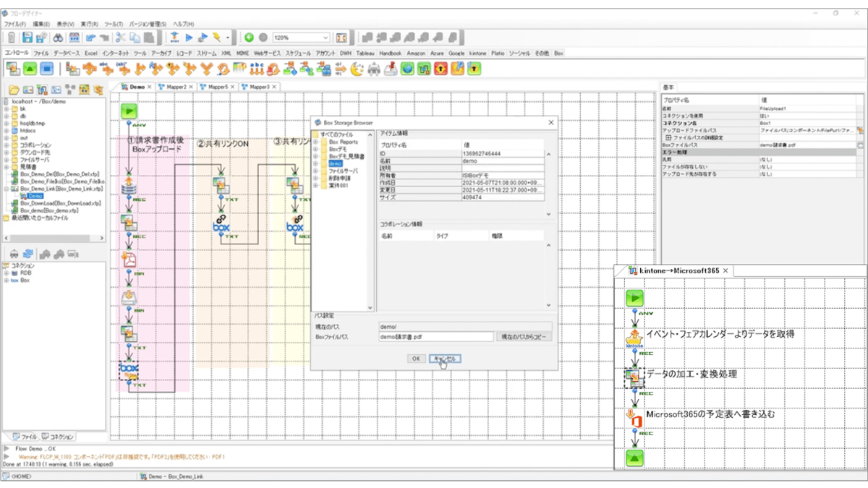The height and width of the screenshot is (488, 868).
Task: Expand the htdocs folder node
Action: coord(7,130)
